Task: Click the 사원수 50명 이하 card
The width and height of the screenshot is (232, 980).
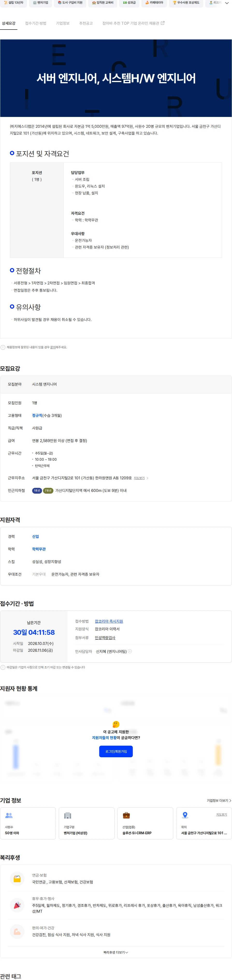Action: [x=28, y=823]
